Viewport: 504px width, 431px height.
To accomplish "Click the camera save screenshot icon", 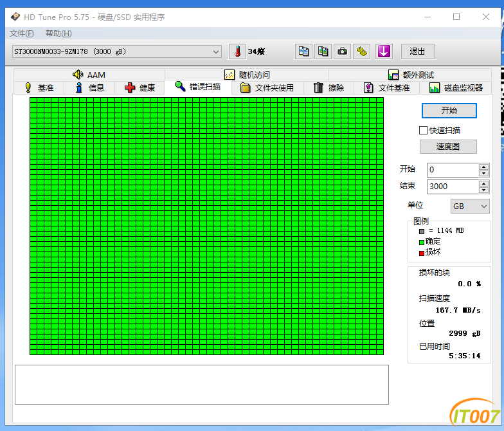I will coord(343,51).
